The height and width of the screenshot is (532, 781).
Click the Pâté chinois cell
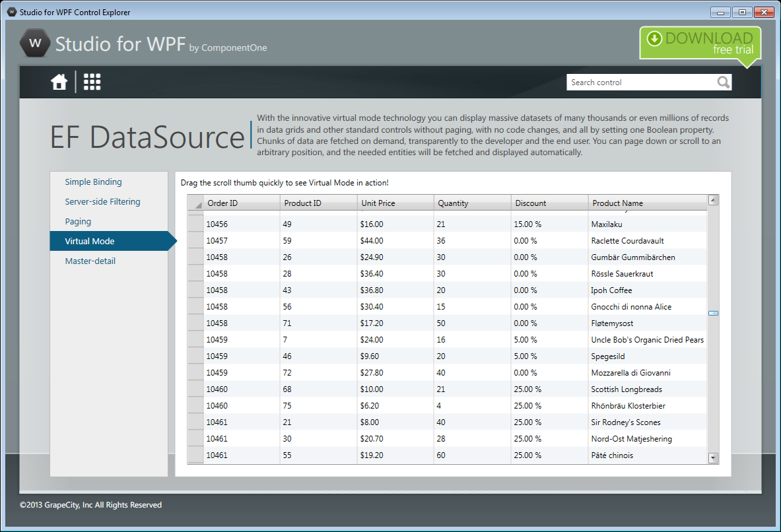648,455
